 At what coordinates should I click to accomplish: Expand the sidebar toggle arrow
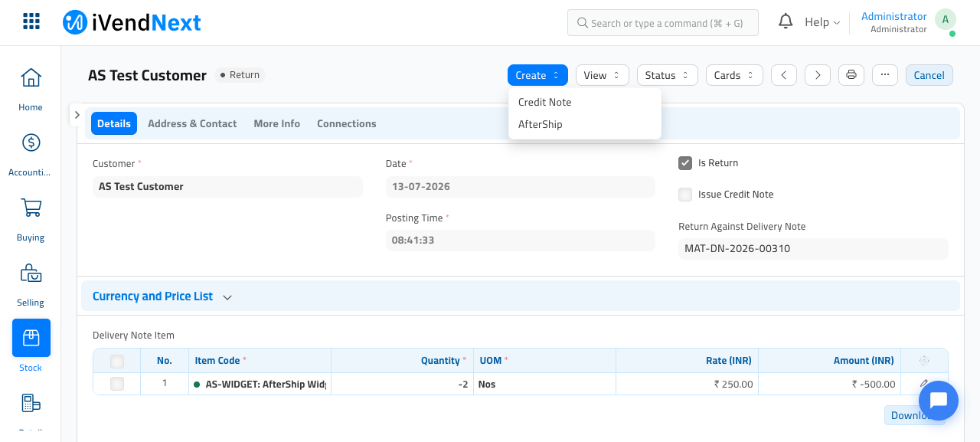[x=77, y=114]
